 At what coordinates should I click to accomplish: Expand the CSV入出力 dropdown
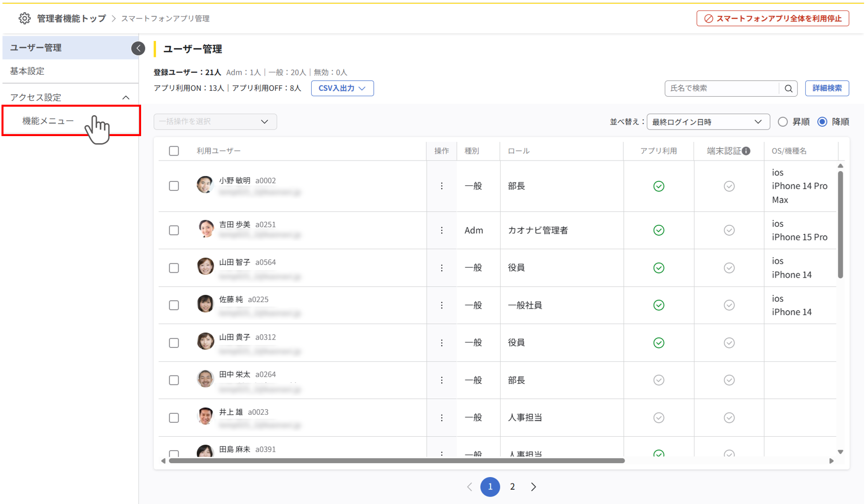click(342, 88)
